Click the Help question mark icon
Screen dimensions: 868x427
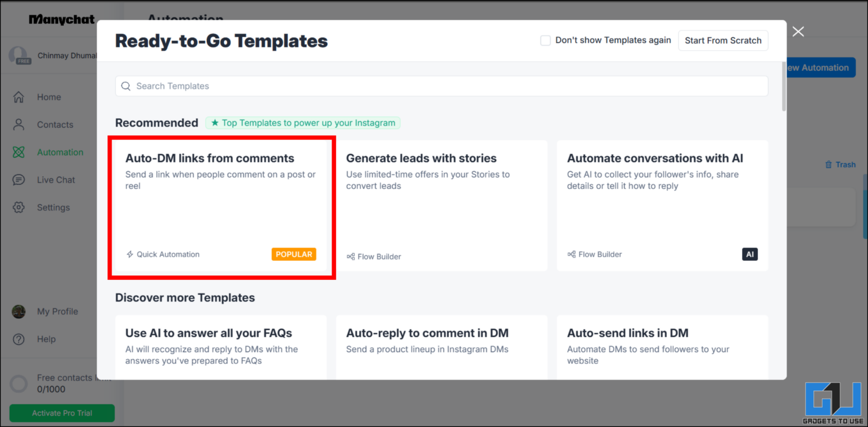point(19,339)
